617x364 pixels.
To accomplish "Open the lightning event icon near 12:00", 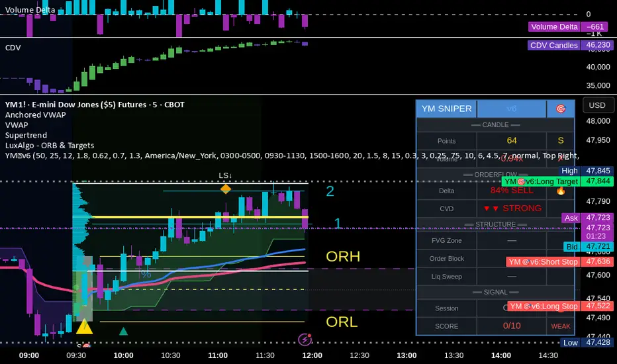I will click(305, 340).
